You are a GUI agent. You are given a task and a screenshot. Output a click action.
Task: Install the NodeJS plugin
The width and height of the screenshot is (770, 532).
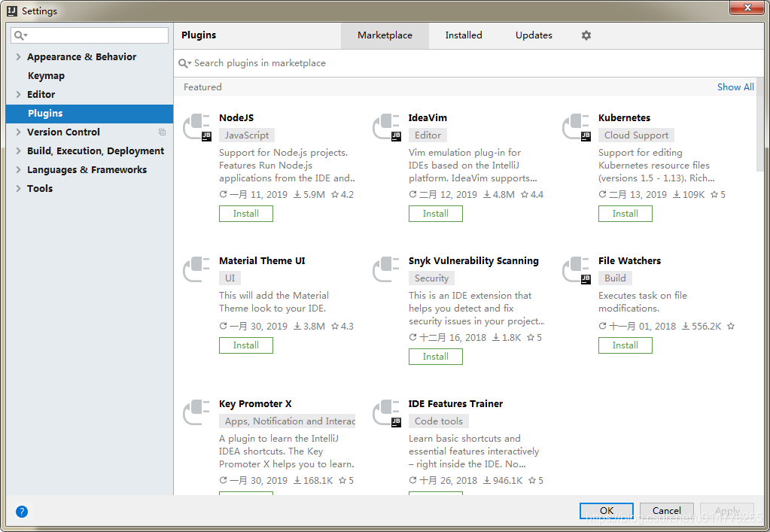(246, 214)
